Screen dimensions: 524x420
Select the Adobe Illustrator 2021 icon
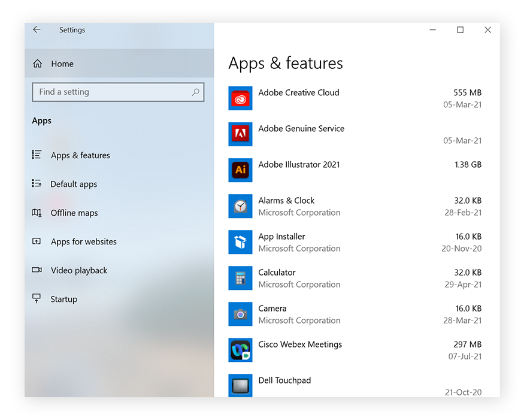pos(240,170)
